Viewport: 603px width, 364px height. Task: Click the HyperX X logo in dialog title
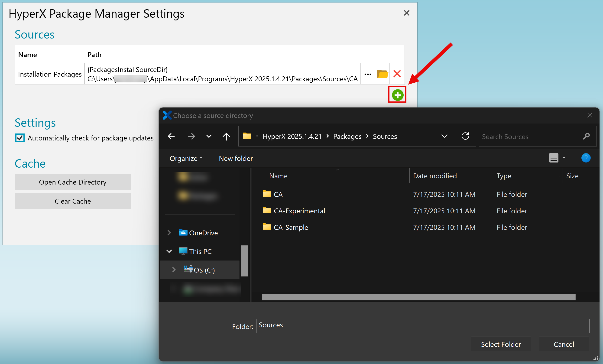pos(167,115)
